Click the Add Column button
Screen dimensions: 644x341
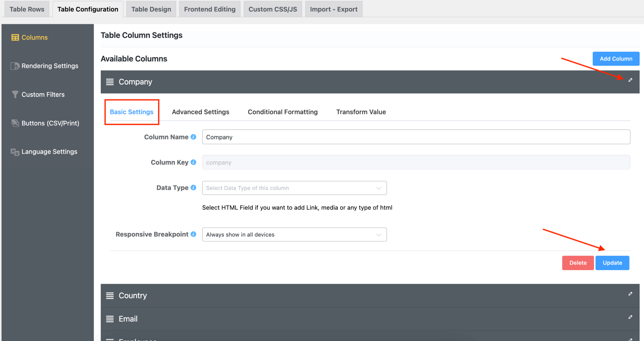(x=615, y=58)
